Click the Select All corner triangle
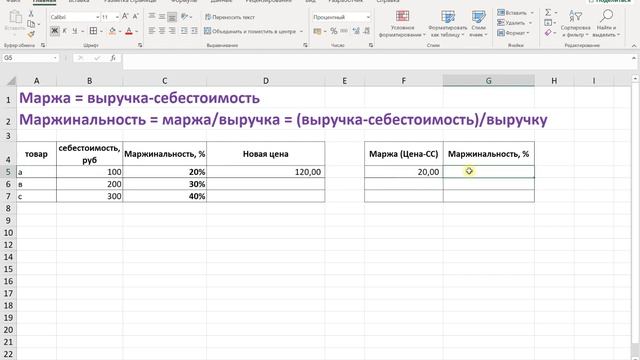The height and width of the screenshot is (360, 640). (11, 81)
